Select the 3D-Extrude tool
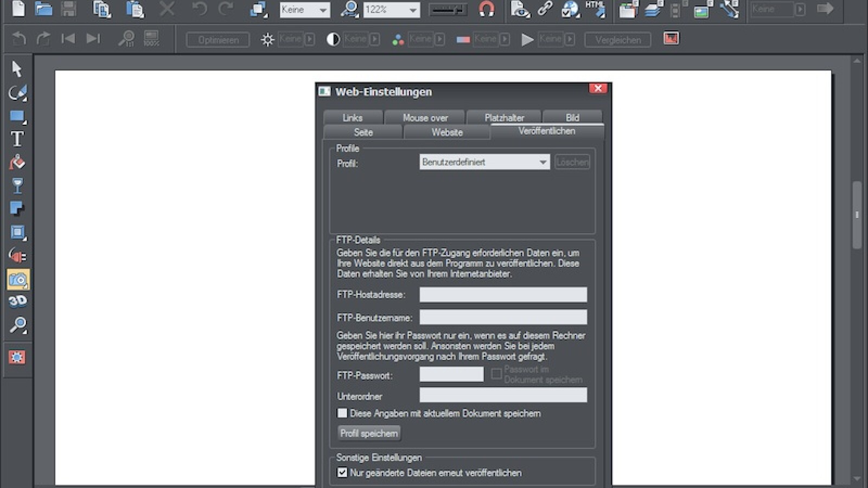The image size is (868, 488). coord(17,301)
